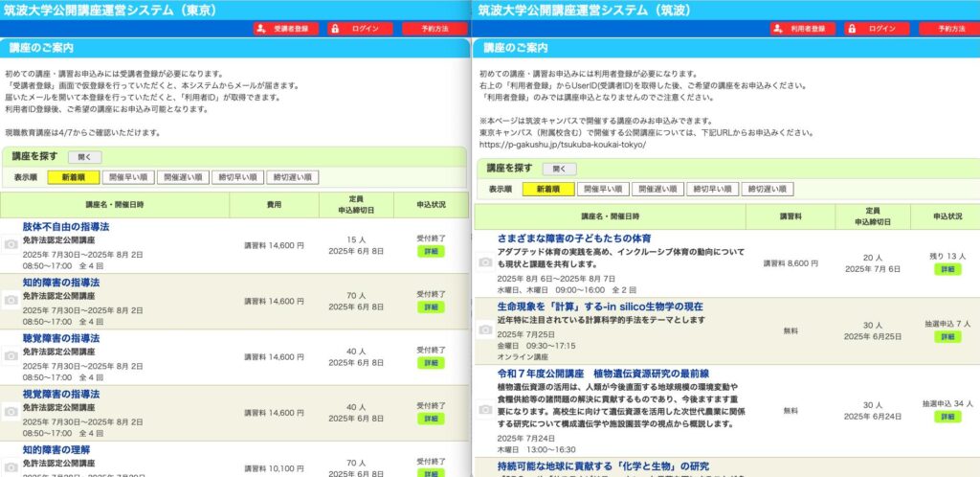
Task: Click the 定員 申込締切日 header in Tokyo window
Action: [x=356, y=204]
